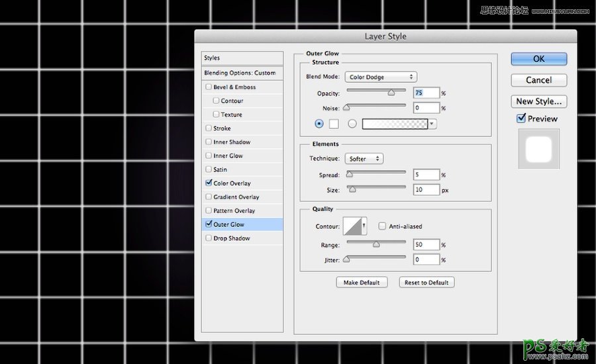Enable the Satin effect checkbox
Image resolution: width=596 pixels, height=364 pixels.
point(209,169)
